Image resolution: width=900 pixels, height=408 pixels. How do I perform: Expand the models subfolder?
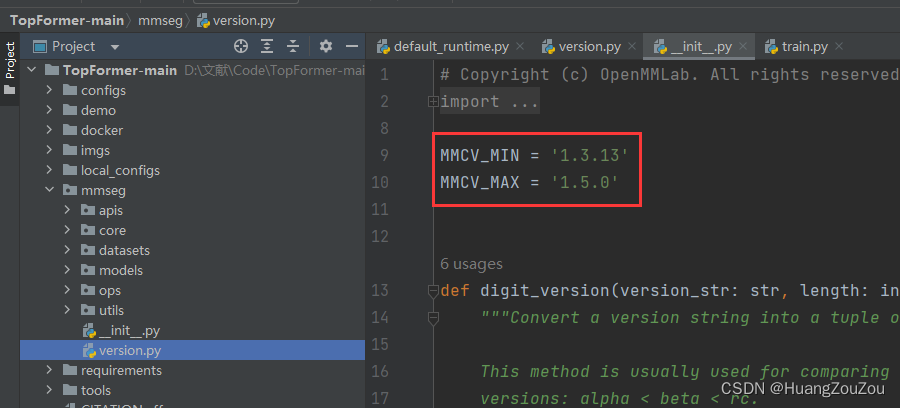[67, 270]
